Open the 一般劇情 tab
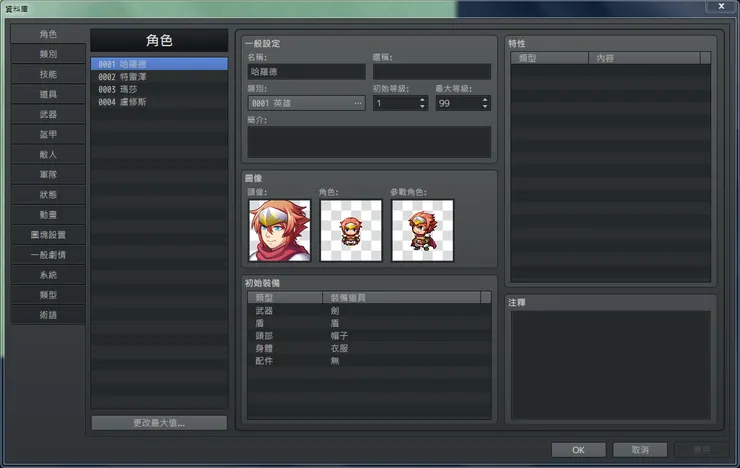 click(x=48, y=255)
